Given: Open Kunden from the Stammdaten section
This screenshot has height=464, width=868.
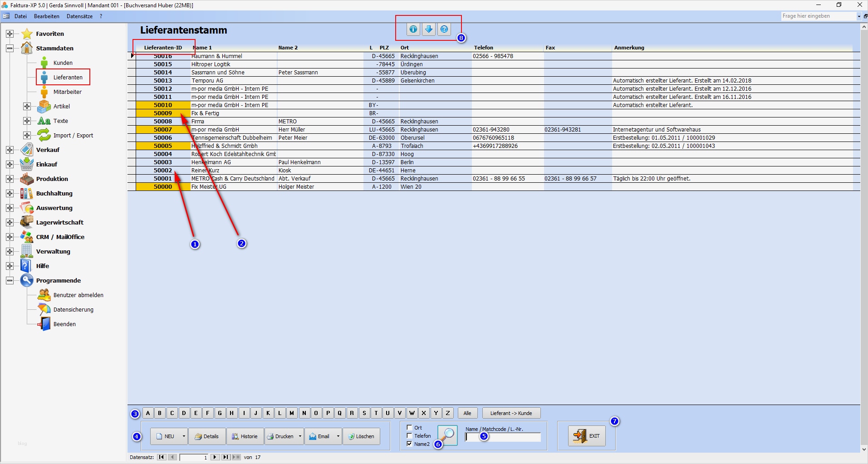Looking at the screenshot, I should pos(64,63).
